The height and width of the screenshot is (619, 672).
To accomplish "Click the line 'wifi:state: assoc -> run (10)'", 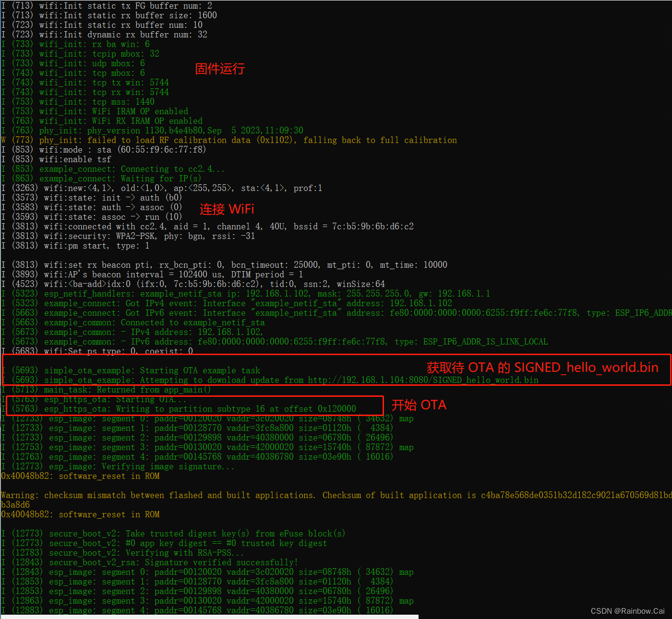I will point(92,217).
